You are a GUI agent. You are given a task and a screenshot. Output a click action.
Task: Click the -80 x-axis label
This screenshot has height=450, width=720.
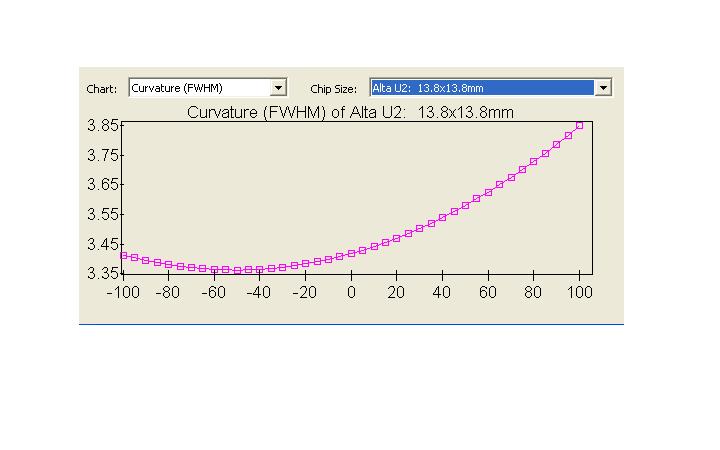click(x=168, y=292)
